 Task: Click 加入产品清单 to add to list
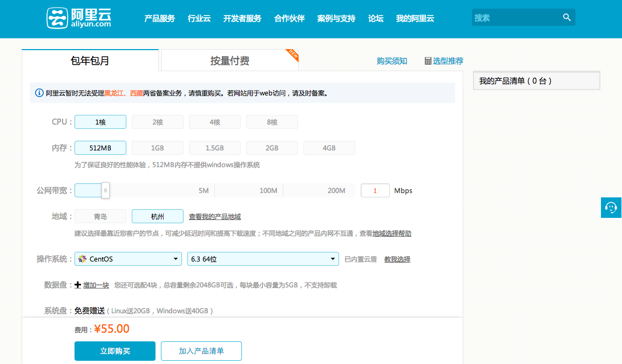201,351
